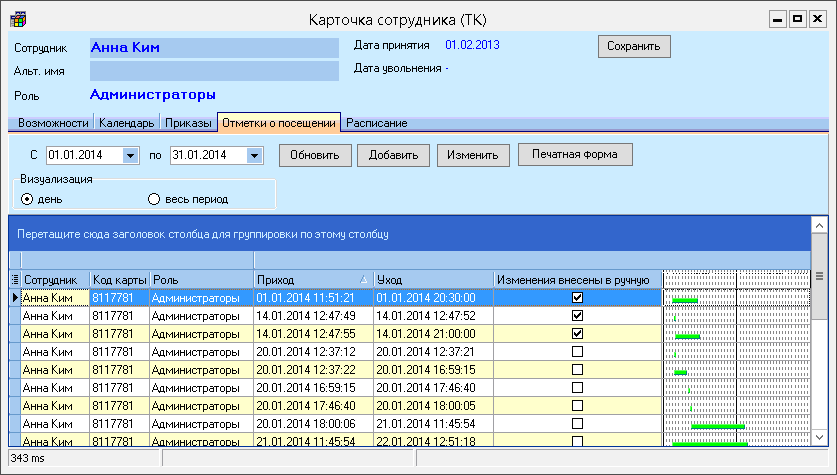Click green timeline bar in first row
The image size is (837, 475).
click(685, 300)
